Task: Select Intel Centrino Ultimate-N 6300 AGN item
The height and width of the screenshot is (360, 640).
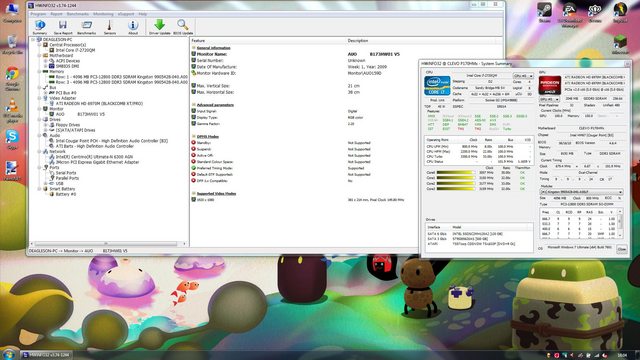Action: coord(94,157)
